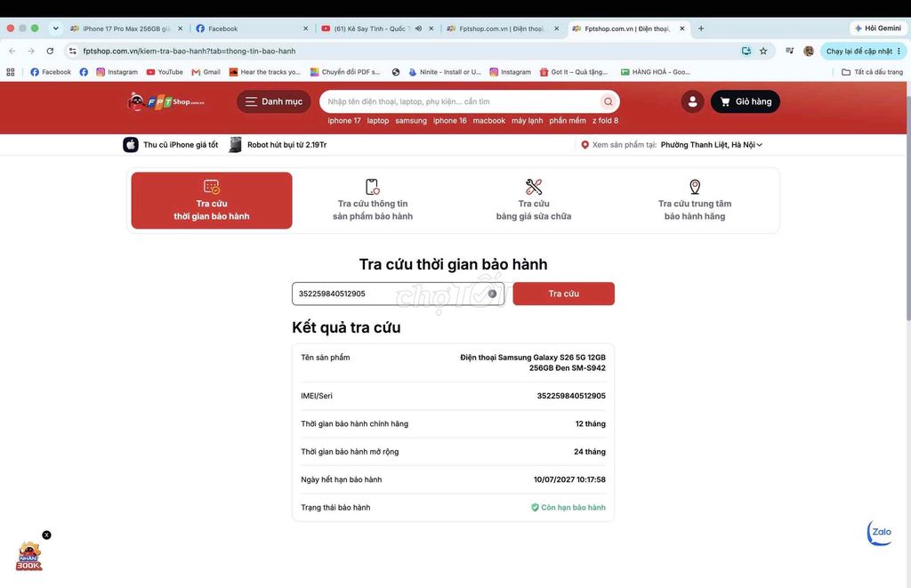Click the 12 tháng official warranty value
911x588 pixels.
(591, 423)
